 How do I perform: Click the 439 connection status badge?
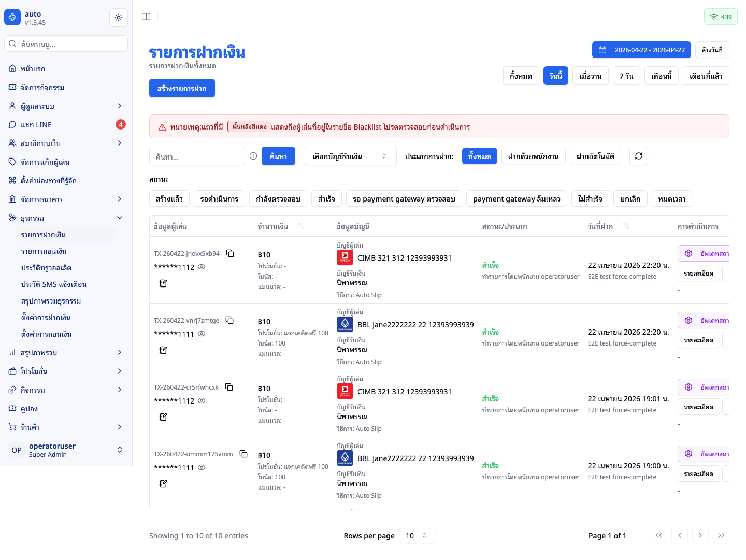tap(721, 17)
